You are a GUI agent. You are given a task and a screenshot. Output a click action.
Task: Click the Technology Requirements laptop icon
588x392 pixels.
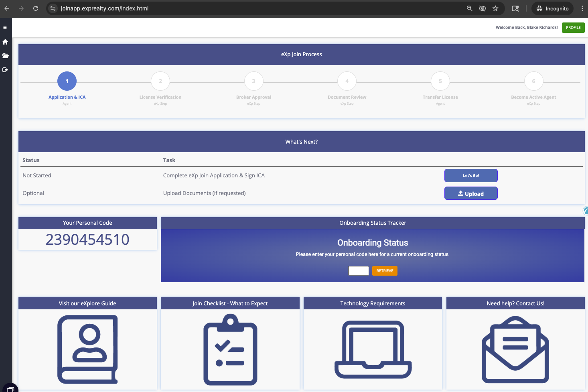tap(373, 349)
